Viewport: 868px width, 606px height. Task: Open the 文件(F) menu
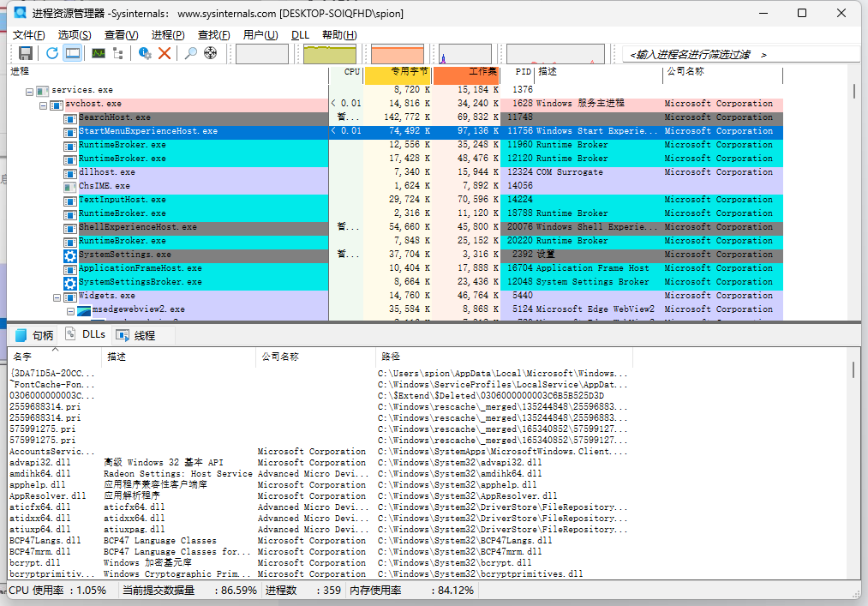tap(29, 35)
